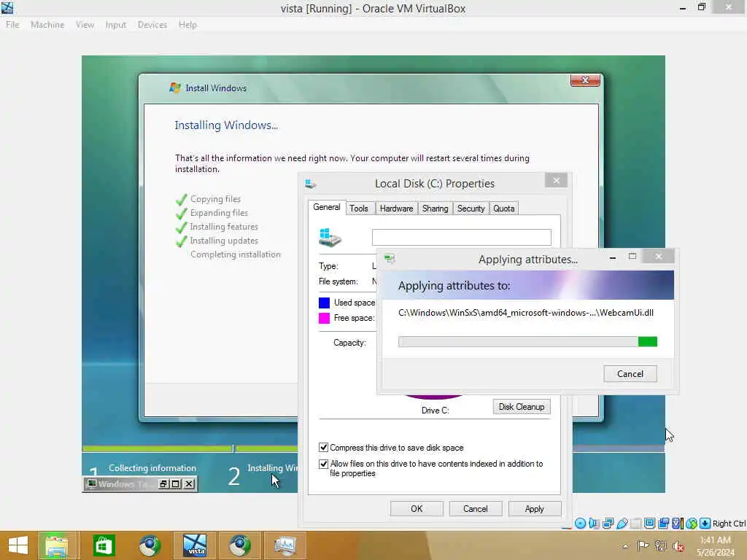The image size is (747, 560).
Task: Click Apply in Local Disk Properties
Action: point(535,508)
